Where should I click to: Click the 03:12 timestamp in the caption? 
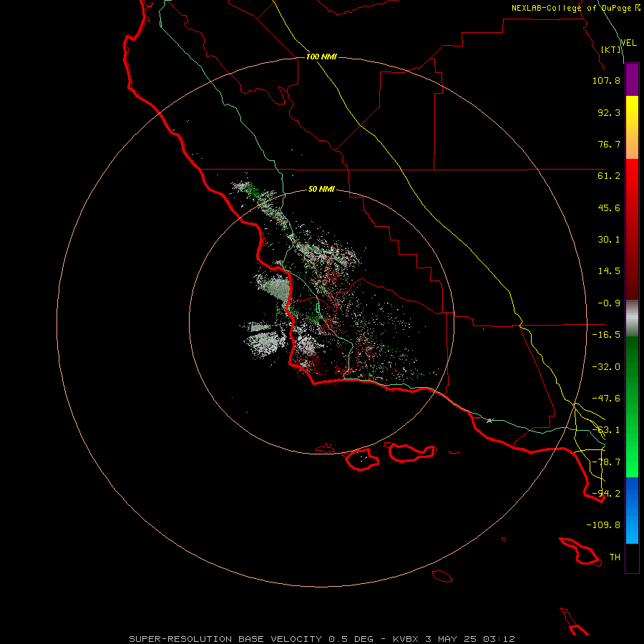pyautogui.click(x=499, y=639)
